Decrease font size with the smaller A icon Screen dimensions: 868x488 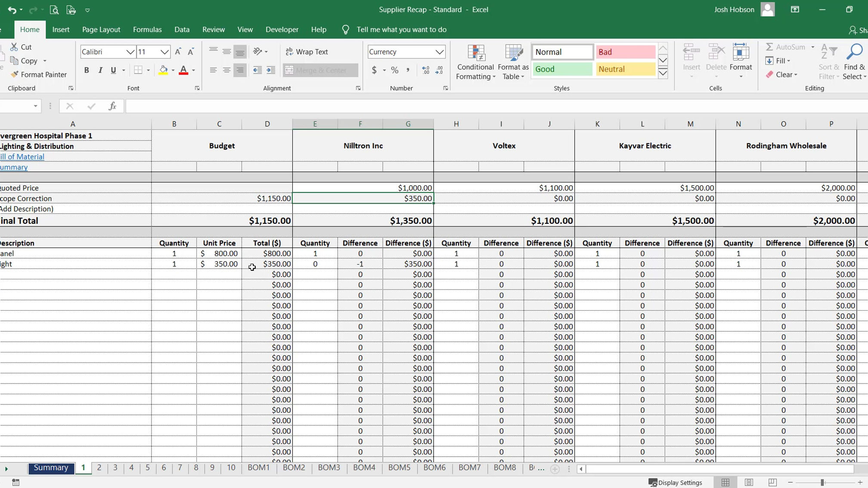[x=191, y=52]
